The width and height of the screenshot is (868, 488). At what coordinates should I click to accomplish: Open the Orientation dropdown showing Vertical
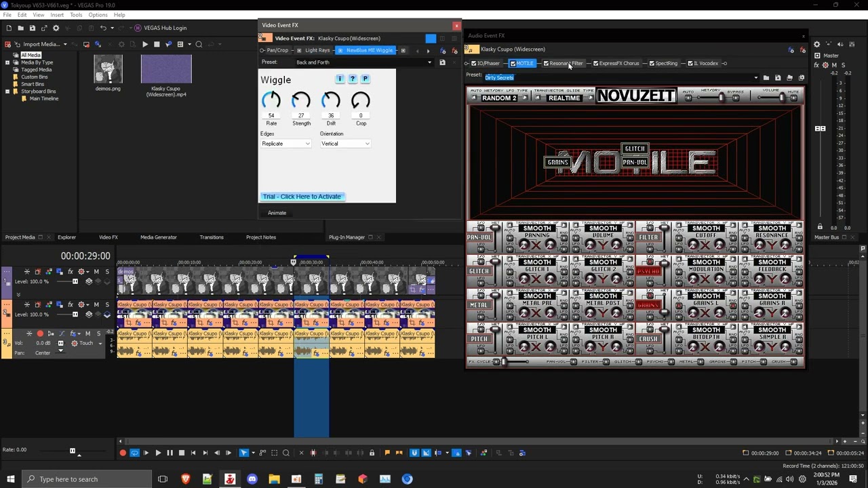[345, 144]
